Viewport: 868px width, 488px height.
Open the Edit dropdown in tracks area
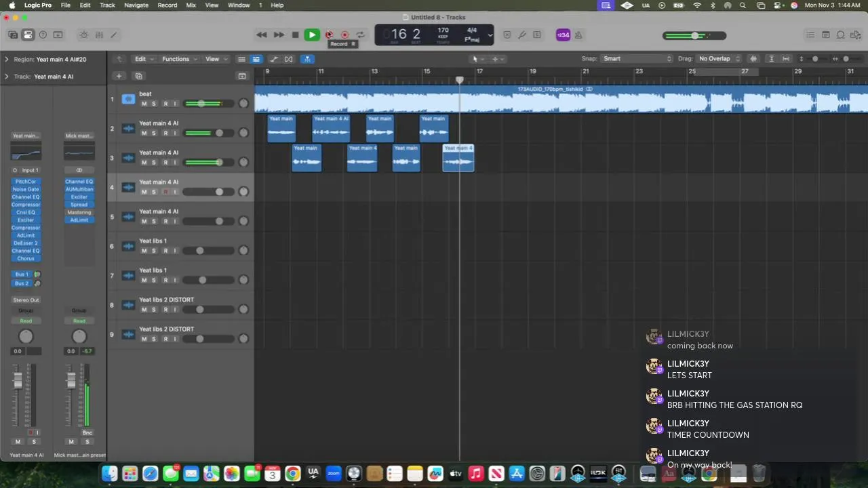[x=144, y=59]
